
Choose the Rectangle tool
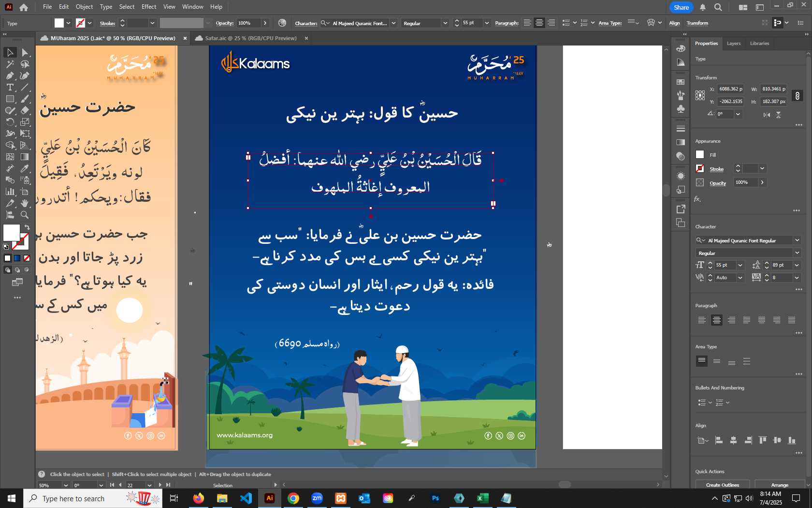pos(10,99)
